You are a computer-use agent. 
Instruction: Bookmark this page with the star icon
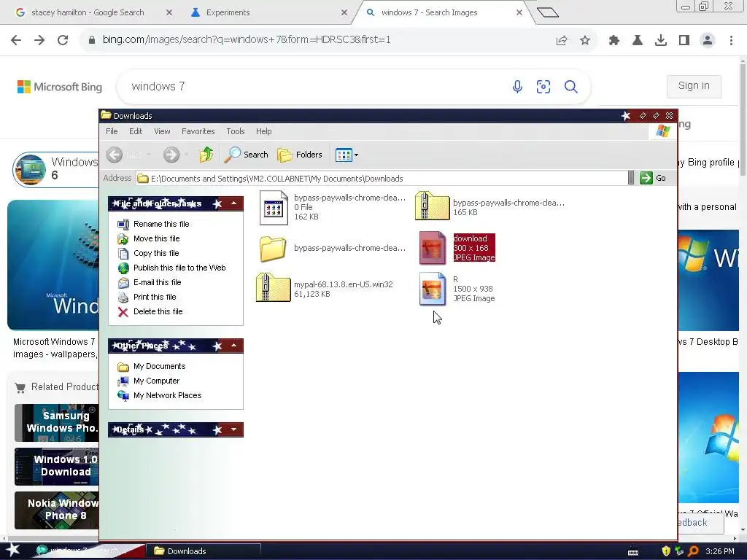coord(585,41)
